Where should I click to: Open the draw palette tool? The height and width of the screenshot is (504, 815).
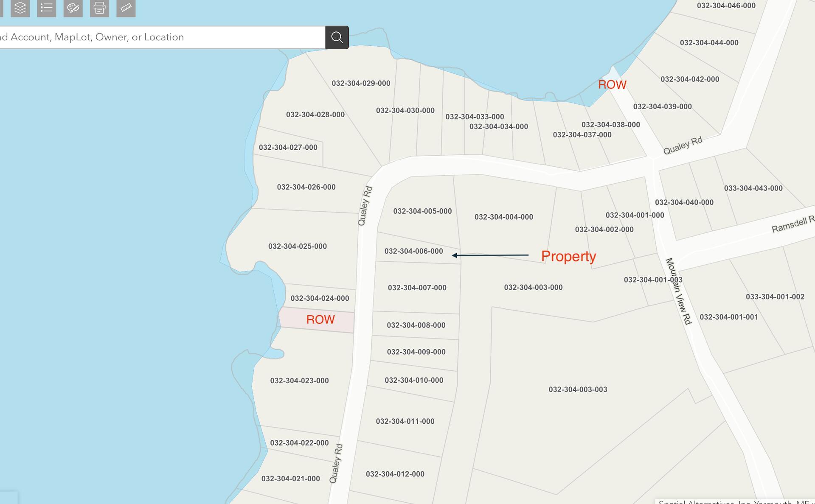pyautogui.click(x=73, y=8)
